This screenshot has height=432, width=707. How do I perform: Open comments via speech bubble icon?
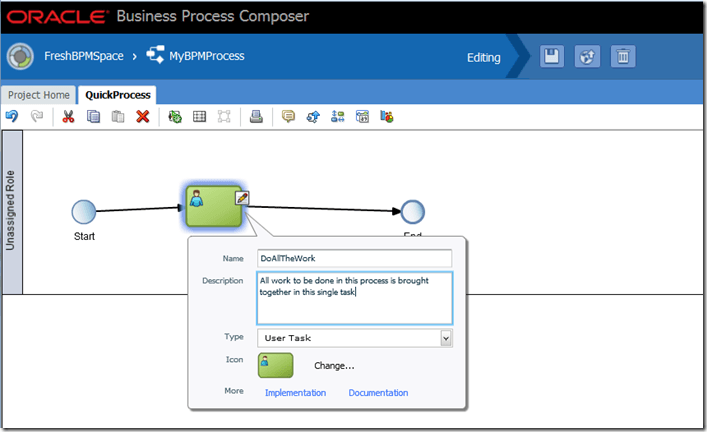tap(288, 117)
